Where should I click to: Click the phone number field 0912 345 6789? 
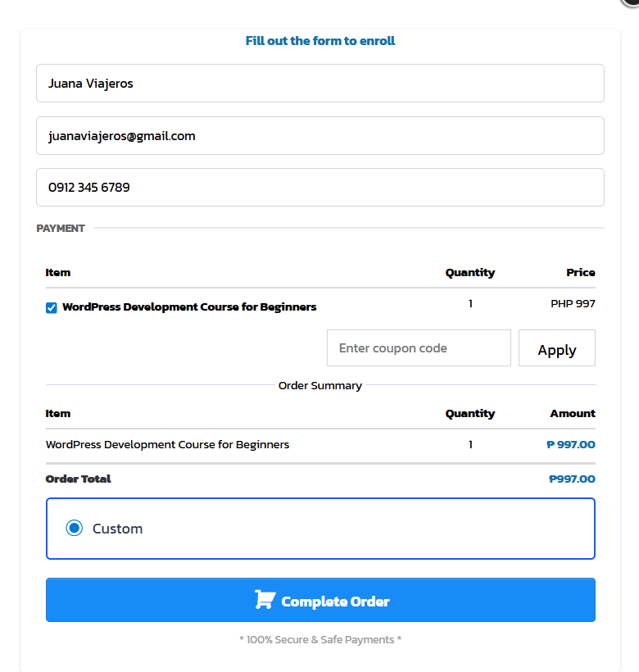coord(319,188)
